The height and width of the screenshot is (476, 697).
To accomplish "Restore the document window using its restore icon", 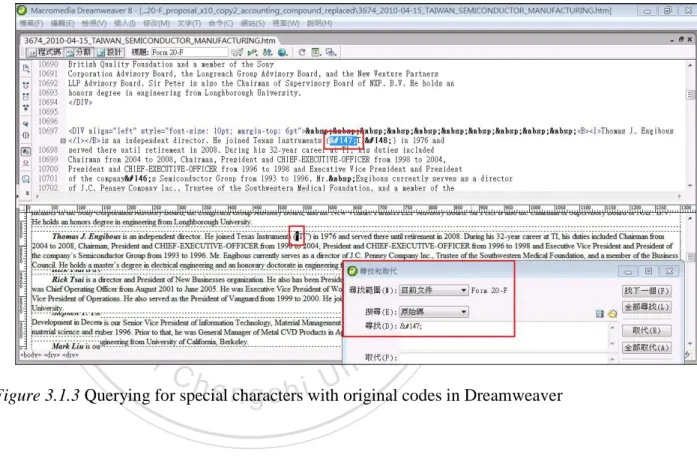I will 681,40.
